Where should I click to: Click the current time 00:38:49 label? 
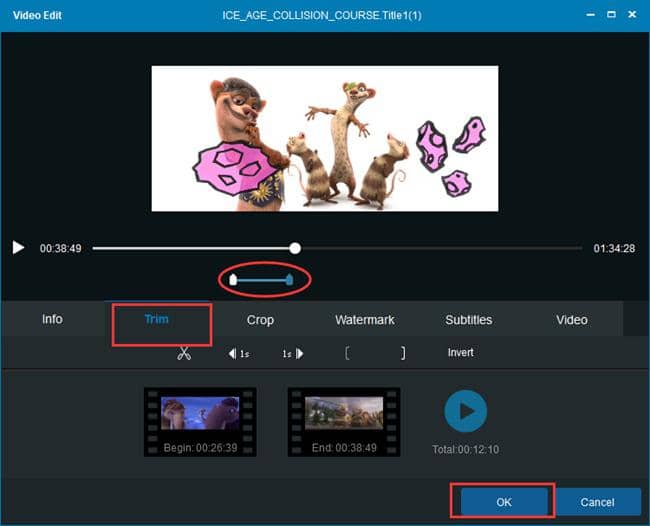[61, 248]
